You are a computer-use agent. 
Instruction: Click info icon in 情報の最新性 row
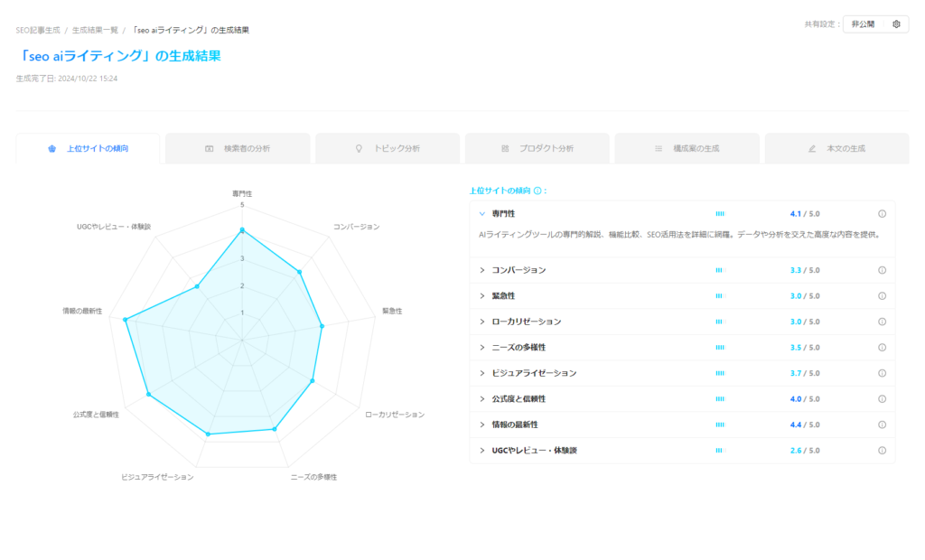pos(882,425)
